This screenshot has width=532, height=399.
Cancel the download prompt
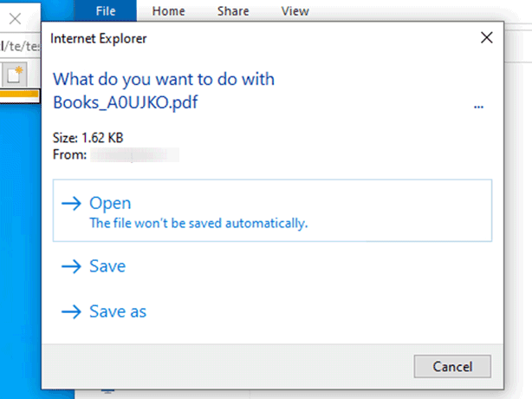452,366
